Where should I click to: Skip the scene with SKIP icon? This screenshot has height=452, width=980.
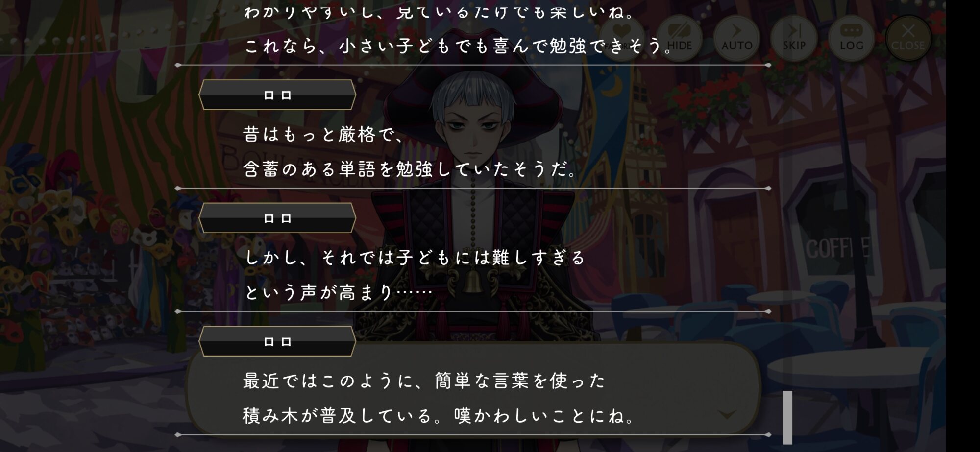(x=794, y=38)
